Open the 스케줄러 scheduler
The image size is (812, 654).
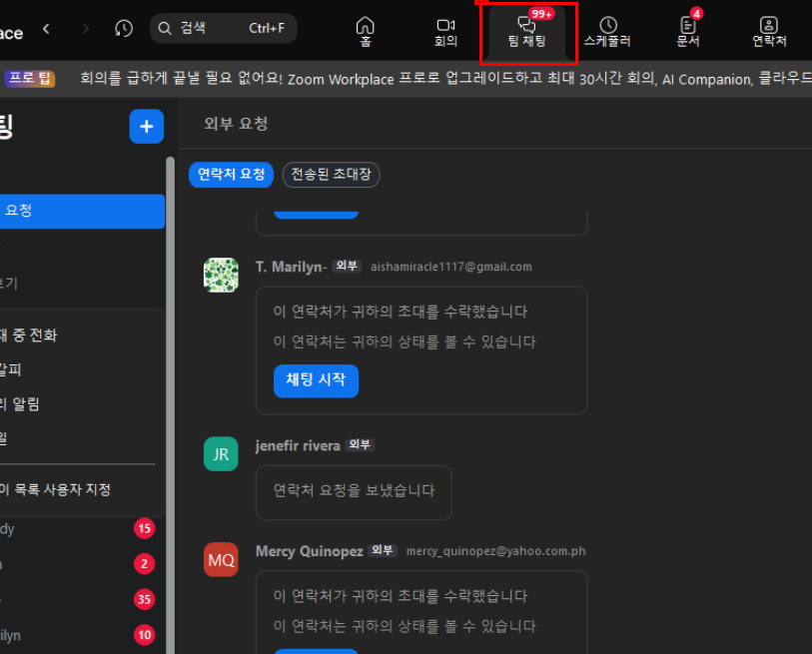(607, 31)
